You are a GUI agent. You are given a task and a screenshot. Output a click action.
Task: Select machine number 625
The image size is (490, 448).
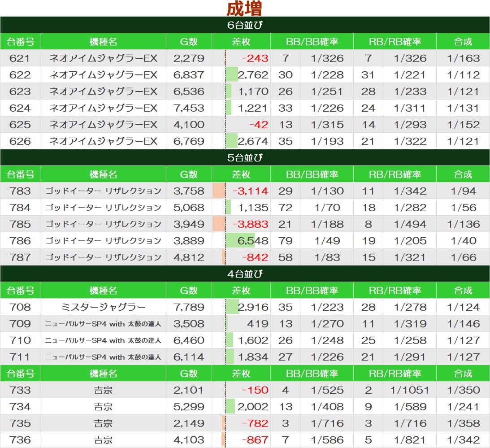[20, 124]
